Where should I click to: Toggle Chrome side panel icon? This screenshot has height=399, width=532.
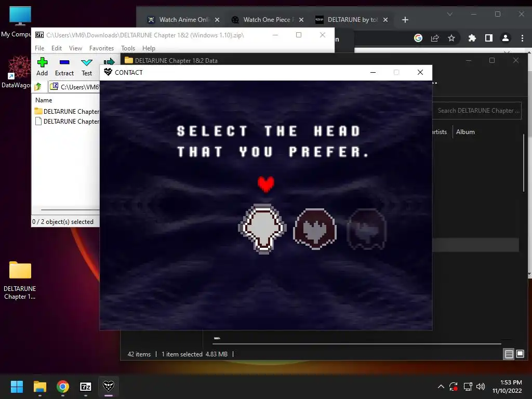coord(488,38)
